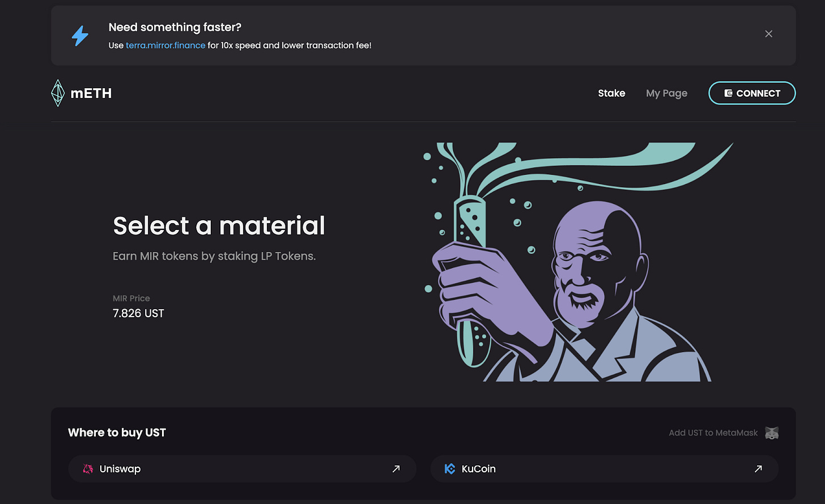
Task: Click the 7.826 UST price value
Action: (138, 313)
